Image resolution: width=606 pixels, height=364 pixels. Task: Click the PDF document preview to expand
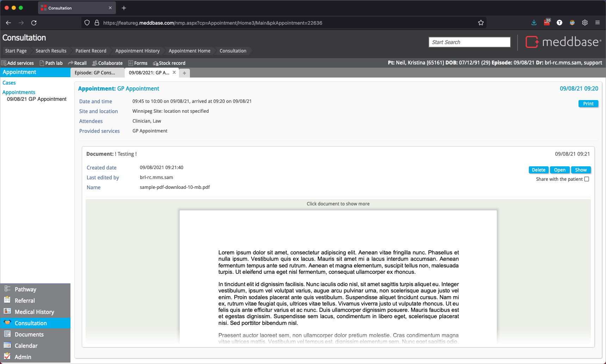[338, 275]
